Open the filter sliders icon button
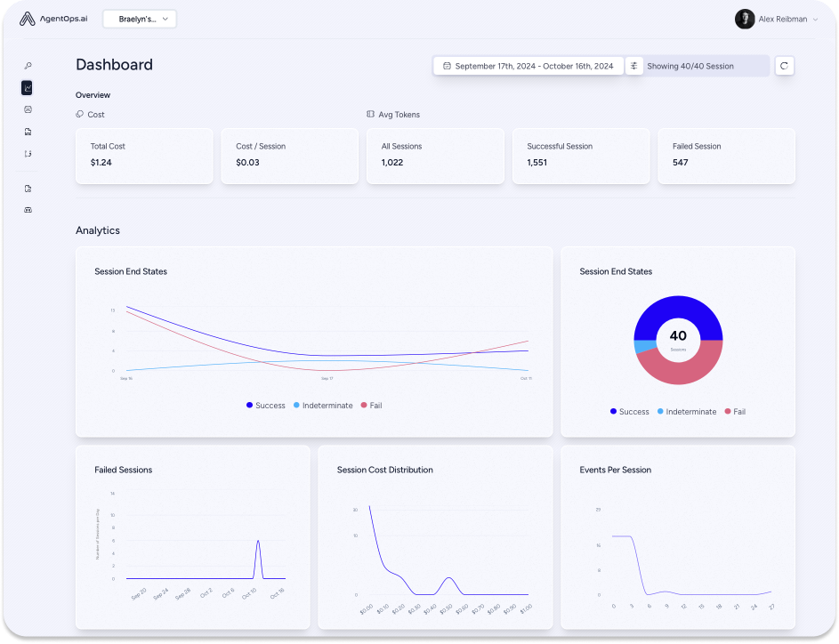Image resolution: width=839 pixels, height=644 pixels. (634, 66)
